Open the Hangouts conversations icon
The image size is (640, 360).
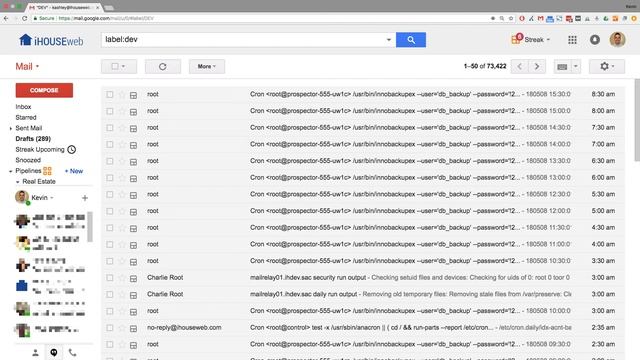click(54, 353)
